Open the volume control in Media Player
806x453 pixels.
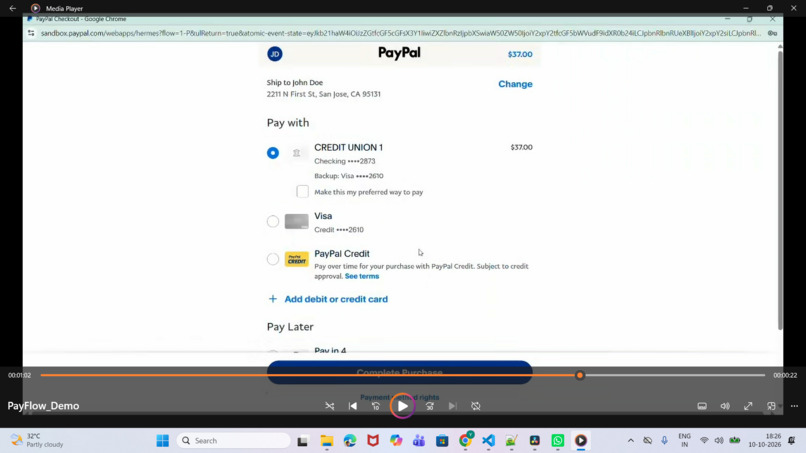tap(725, 406)
